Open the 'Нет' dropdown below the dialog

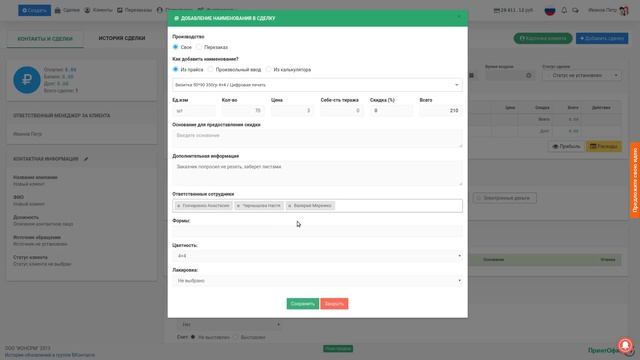[x=229, y=324]
